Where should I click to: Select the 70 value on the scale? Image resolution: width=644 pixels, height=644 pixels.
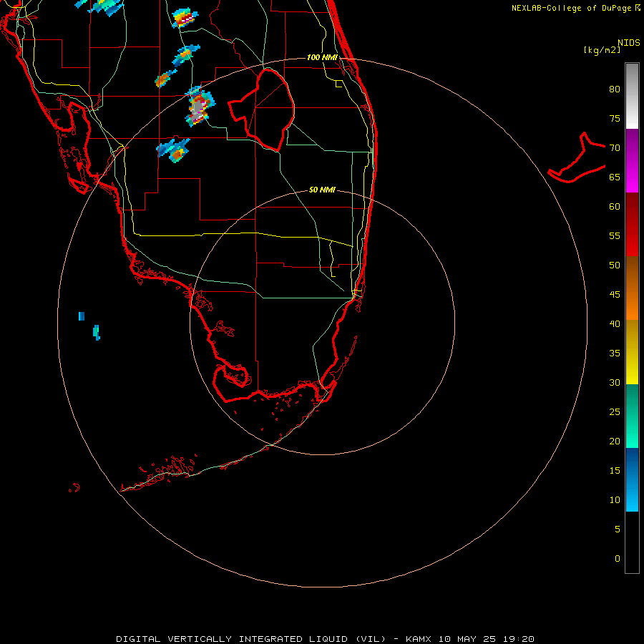[615, 148]
